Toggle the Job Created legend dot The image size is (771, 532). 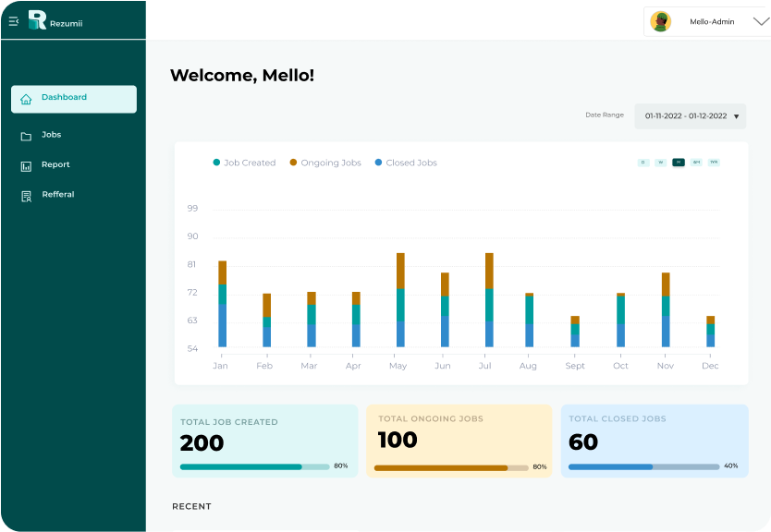(x=216, y=163)
